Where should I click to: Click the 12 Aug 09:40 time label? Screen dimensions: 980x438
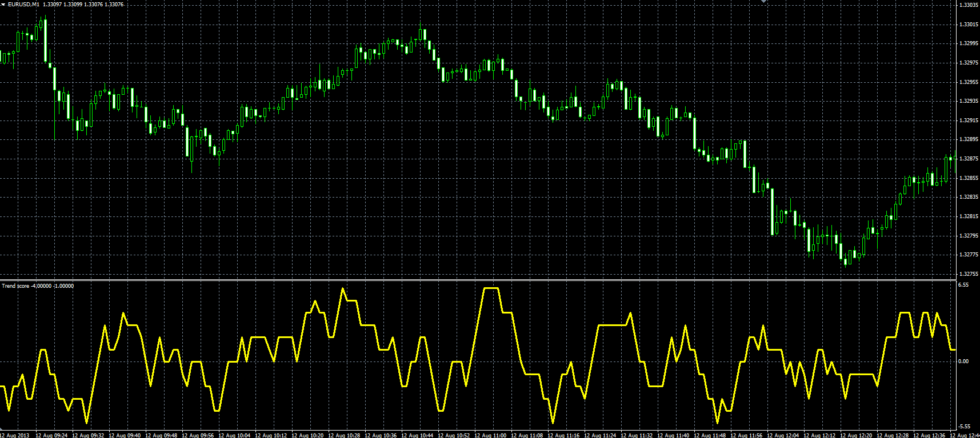(125, 435)
